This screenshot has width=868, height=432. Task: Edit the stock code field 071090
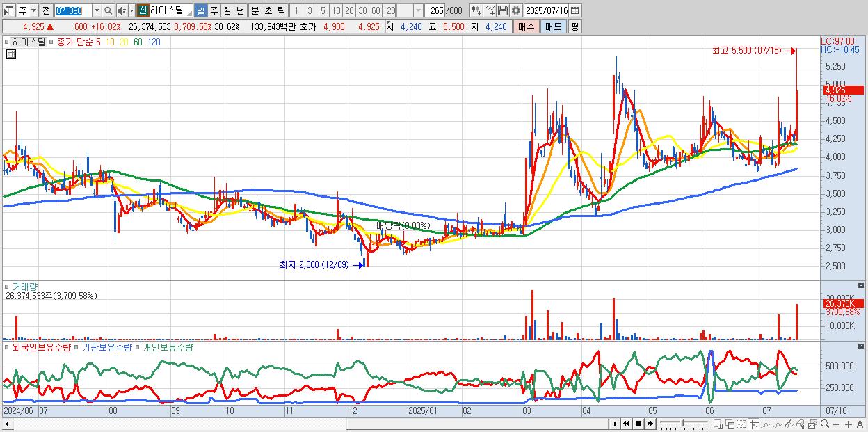click(x=72, y=10)
